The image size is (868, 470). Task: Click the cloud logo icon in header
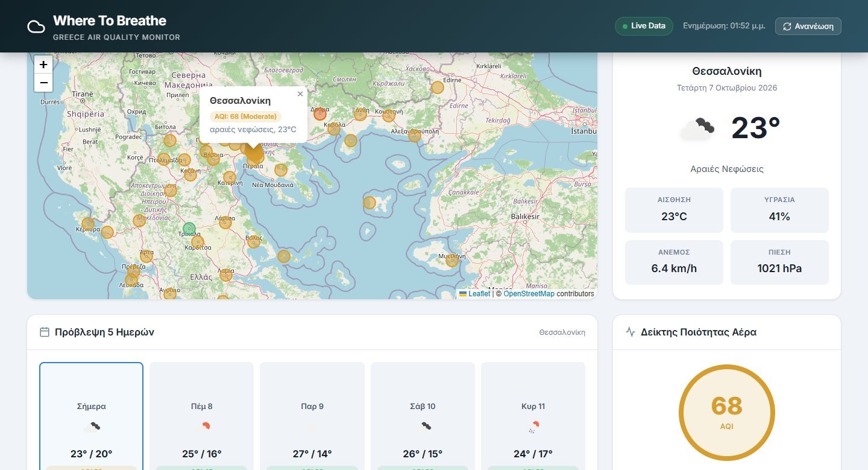(37, 27)
